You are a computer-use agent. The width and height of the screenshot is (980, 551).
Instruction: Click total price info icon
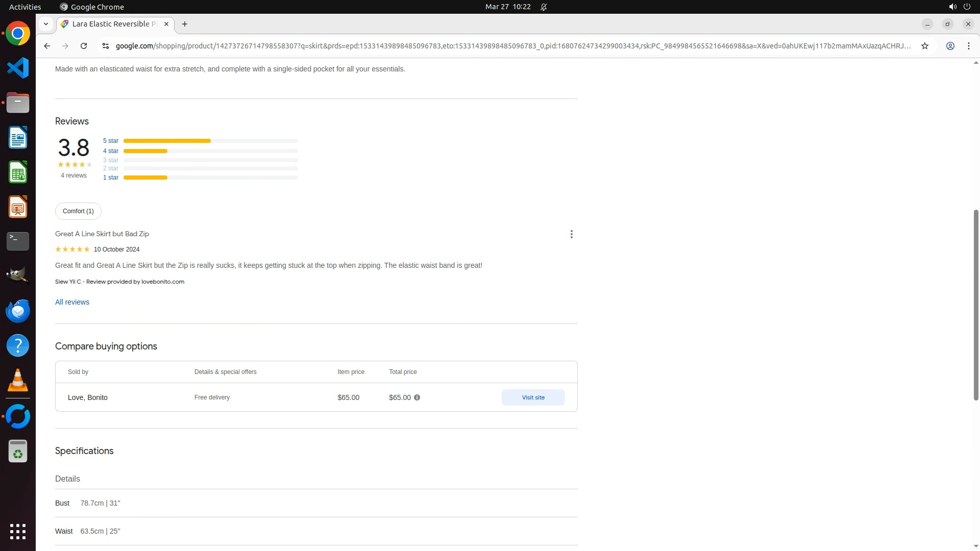(417, 397)
